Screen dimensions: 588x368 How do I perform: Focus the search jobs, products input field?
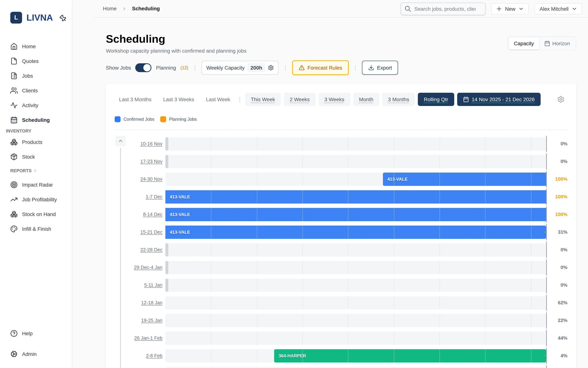[x=443, y=9]
